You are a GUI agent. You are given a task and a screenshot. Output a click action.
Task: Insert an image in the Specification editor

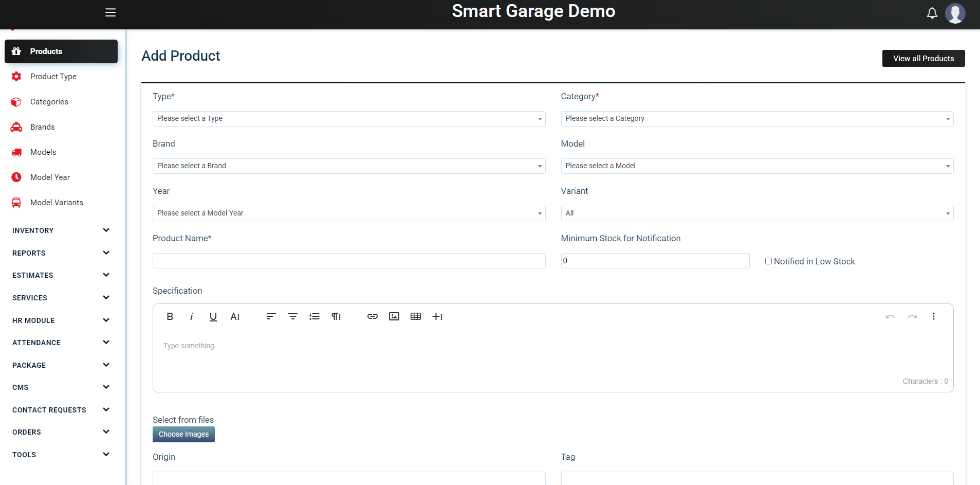pyautogui.click(x=394, y=316)
